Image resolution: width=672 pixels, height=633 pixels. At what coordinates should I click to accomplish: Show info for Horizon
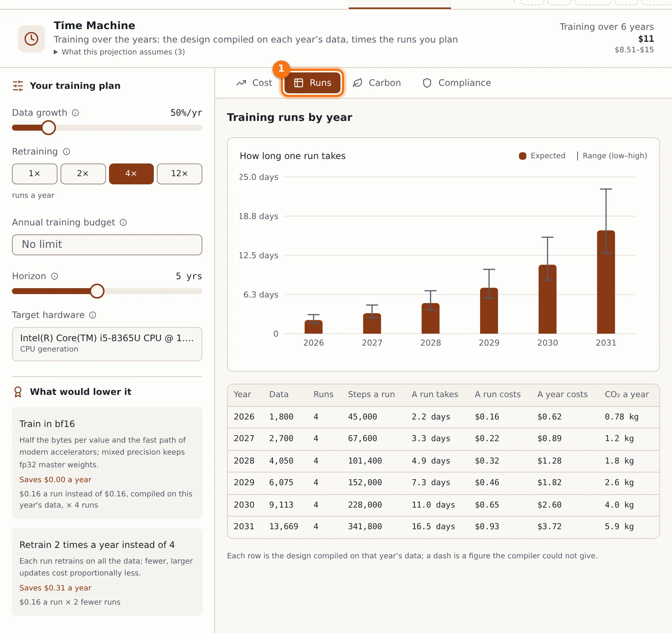pyautogui.click(x=55, y=276)
